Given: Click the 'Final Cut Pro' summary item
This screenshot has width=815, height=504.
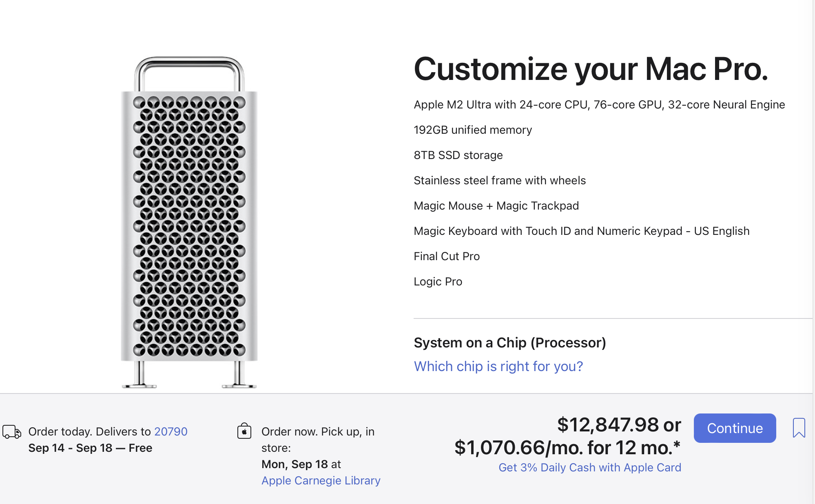Looking at the screenshot, I should point(446,256).
